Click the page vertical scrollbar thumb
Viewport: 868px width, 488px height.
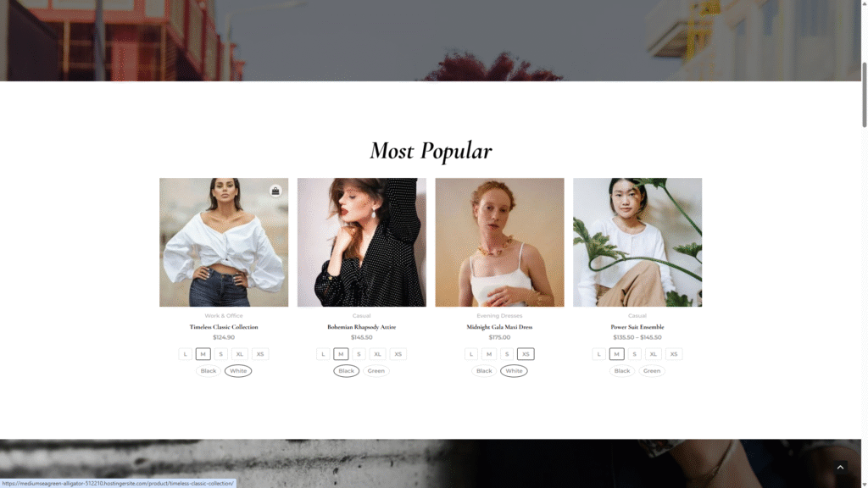pos(864,95)
